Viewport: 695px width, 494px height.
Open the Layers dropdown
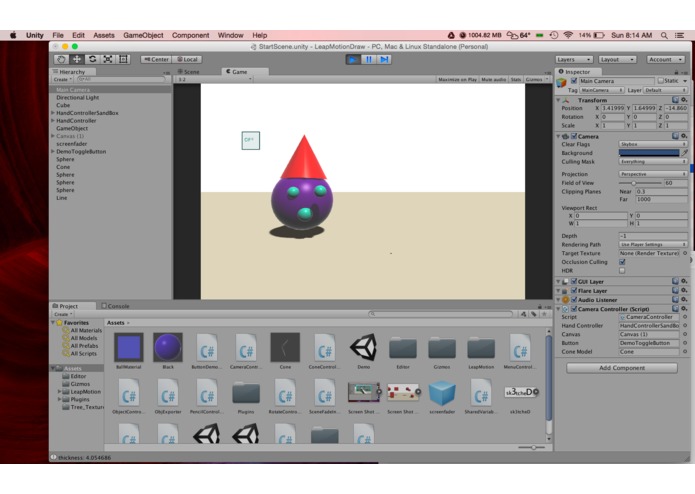[x=574, y=59]
